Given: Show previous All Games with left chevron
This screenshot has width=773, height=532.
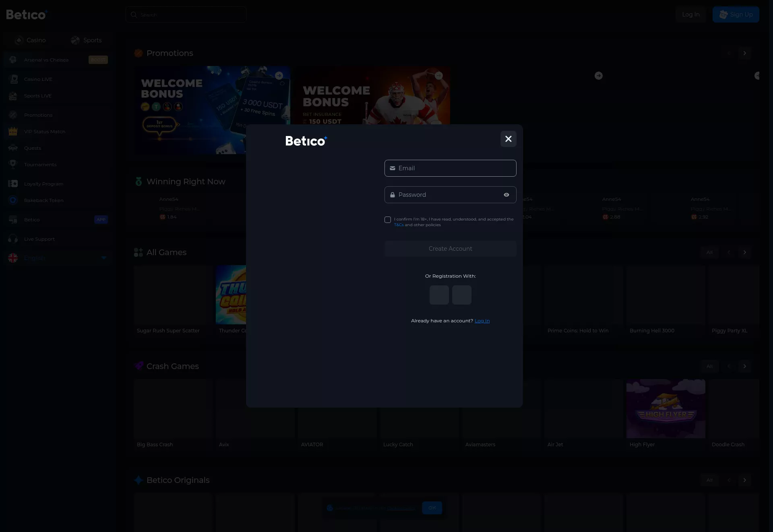Looking at the screenshot, I should click(x=729, y=252).
